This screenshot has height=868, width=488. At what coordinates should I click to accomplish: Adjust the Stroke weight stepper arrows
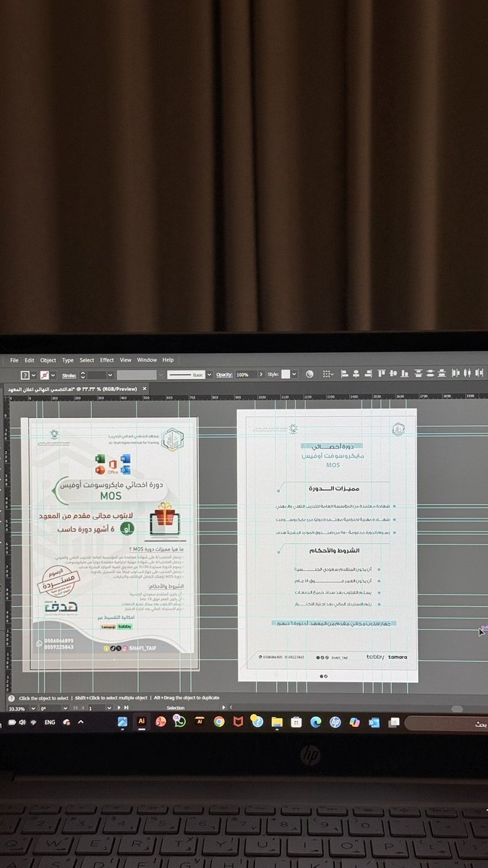[x=82, y=375]
